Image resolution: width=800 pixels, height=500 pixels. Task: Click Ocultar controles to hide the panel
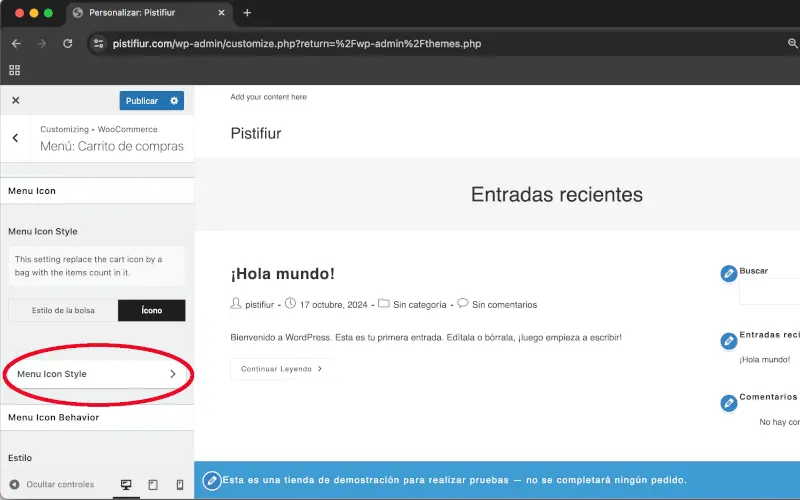pos(60,484)
